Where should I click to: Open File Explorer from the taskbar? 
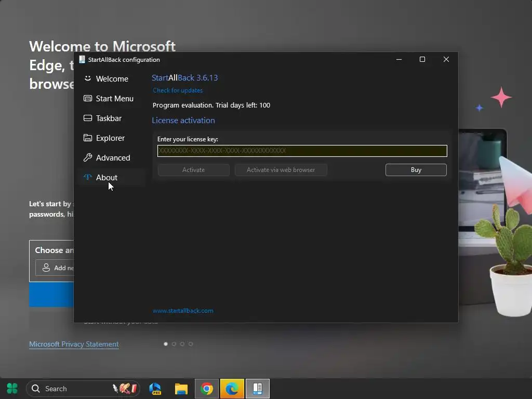coord(181,389)
